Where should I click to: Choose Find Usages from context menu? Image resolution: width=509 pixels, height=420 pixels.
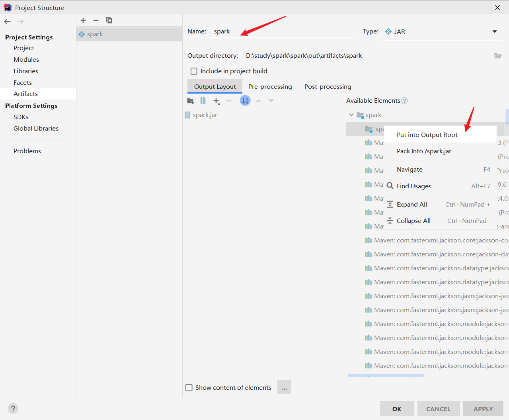point(441,186)
